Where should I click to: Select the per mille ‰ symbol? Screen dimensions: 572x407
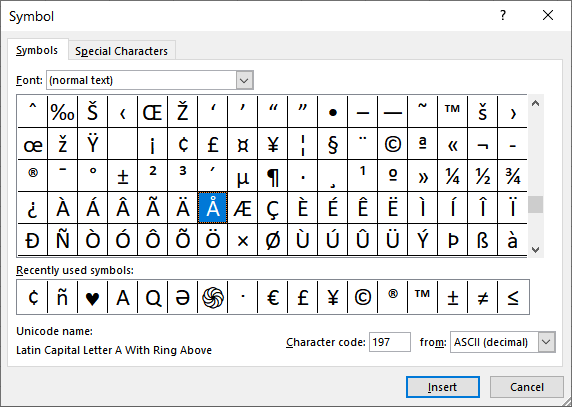pos(63,112)
